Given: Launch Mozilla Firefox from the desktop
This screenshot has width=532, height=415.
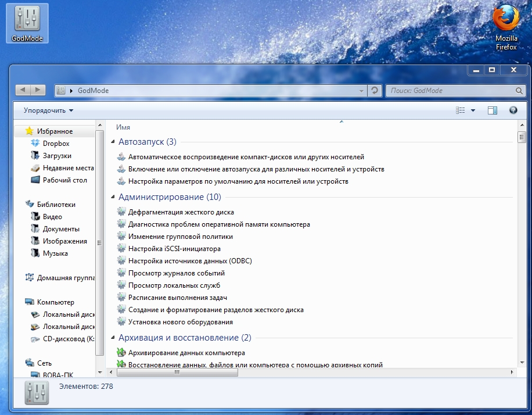Looking at the screenshot, I should (505, 26).
